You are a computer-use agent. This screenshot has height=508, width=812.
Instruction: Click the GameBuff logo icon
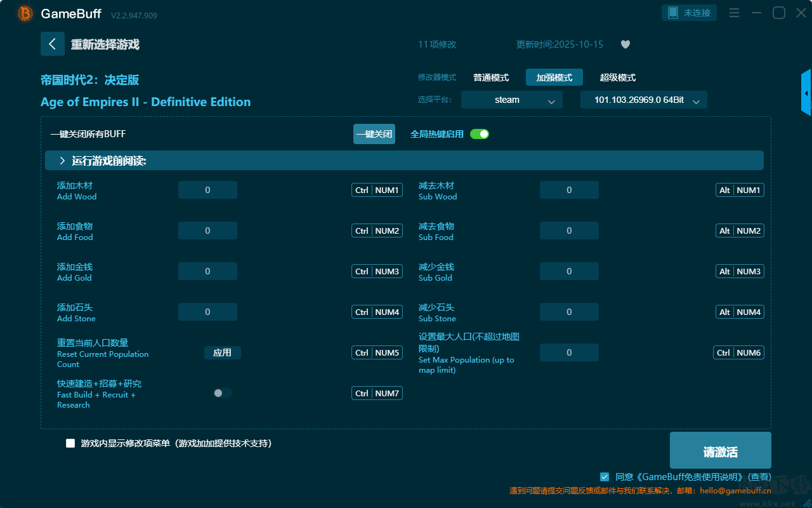pyautogui.click(x=25, y=13)
